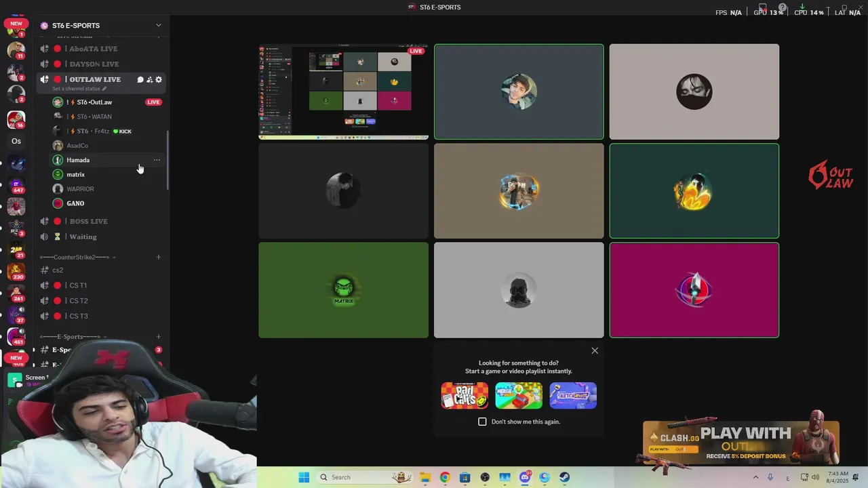Open OBS Studio from taskbar
Screen dimensions: 868x488
[x=485, y=477]
